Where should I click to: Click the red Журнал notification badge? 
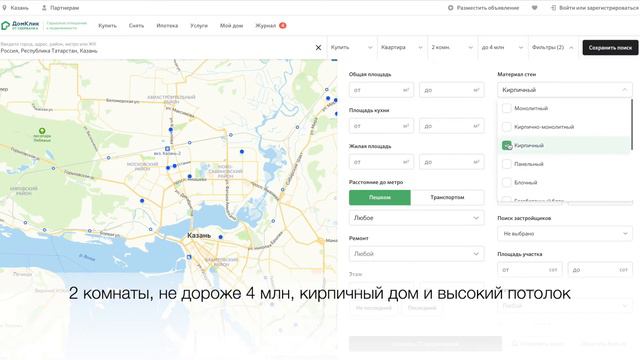coord(282,25)
